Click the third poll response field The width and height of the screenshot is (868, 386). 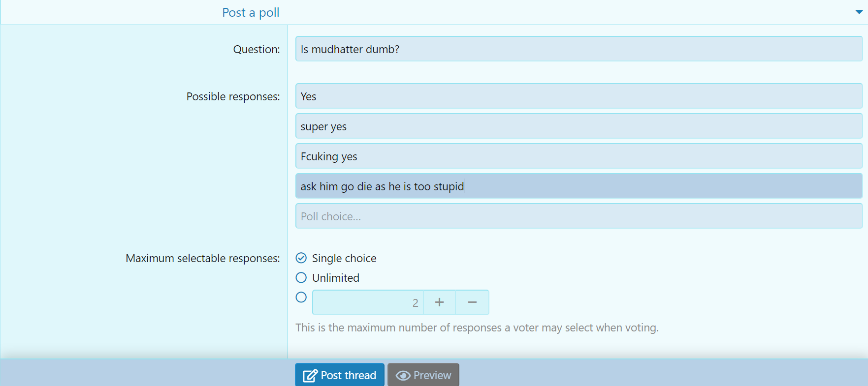point(579,156)
